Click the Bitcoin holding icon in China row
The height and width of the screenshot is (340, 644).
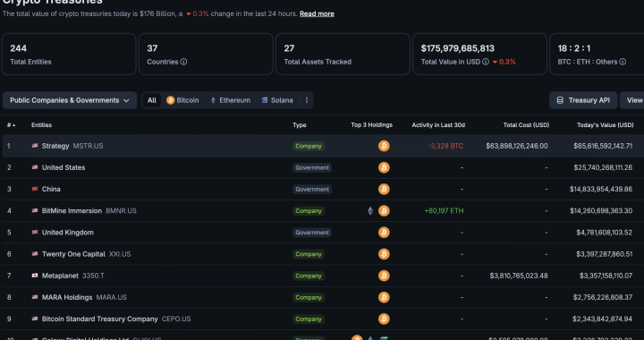384,190
